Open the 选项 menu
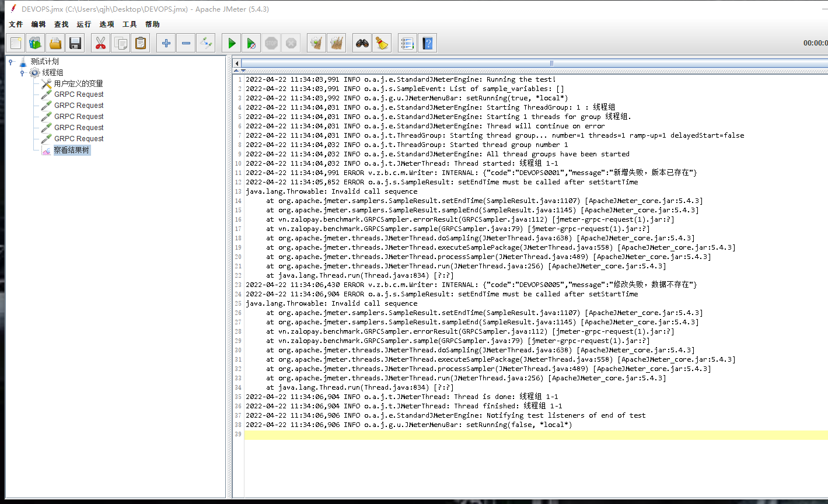Viewport: 828px width, 504px height. click(x=107, y=24)
